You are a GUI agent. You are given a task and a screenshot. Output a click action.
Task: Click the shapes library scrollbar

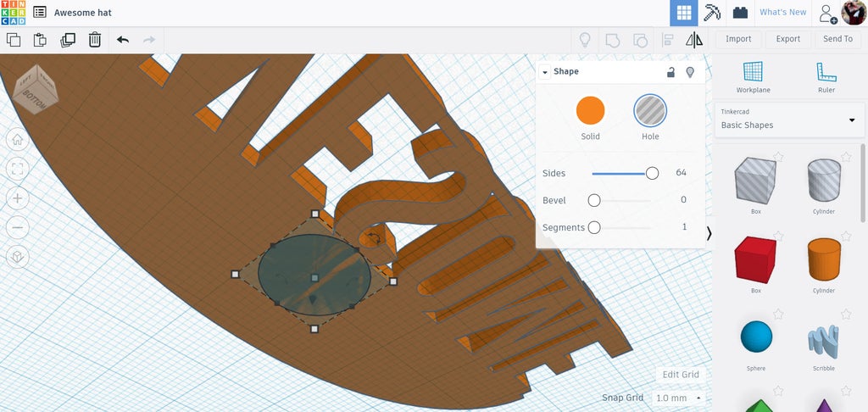click(x=862, y=183)
